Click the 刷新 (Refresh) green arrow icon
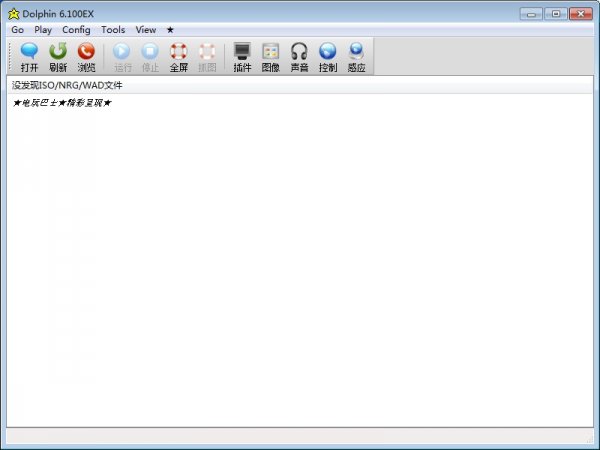 click(58, 51)
